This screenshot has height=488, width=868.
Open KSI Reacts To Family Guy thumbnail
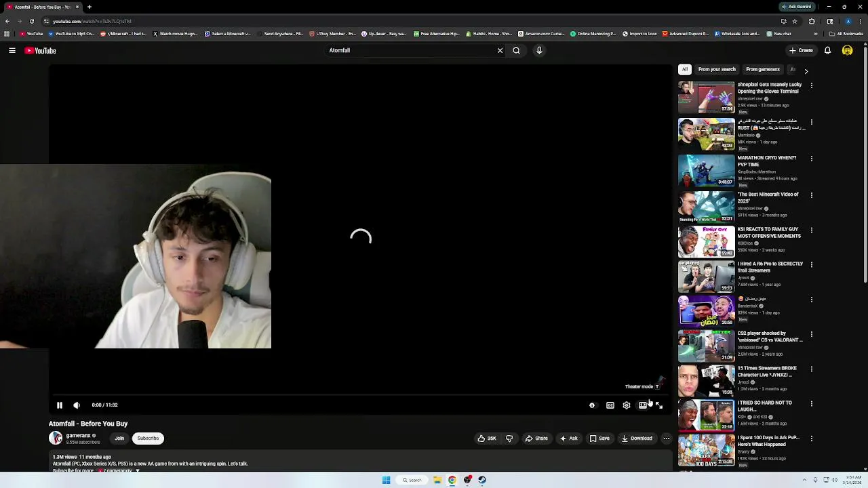coord(706,242)
